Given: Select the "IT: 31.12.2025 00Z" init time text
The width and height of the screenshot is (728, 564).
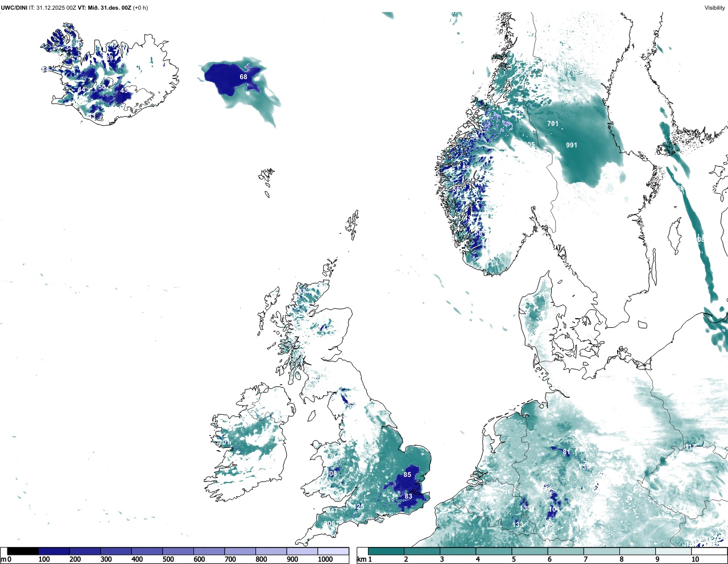Looking at the screenshot, I should (x=52, y=8).
